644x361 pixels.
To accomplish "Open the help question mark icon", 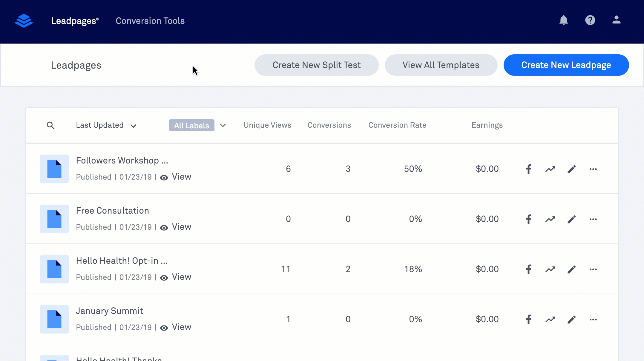I will click(590, 20).
